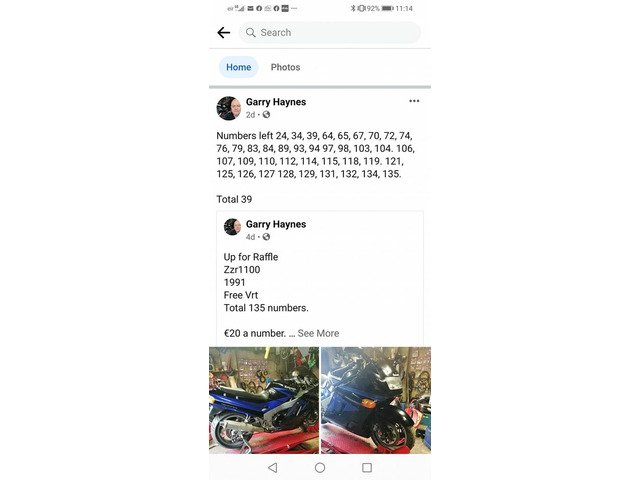This screenshot has height=480, width=640.
Task: Expand the post with See More
Action: (x=318, y=333)
